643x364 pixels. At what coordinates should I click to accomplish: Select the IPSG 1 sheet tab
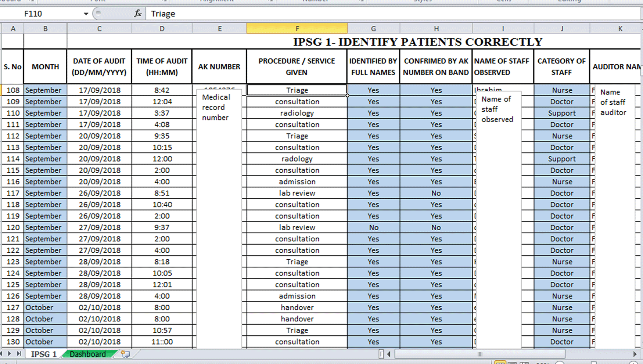(43, 354)
